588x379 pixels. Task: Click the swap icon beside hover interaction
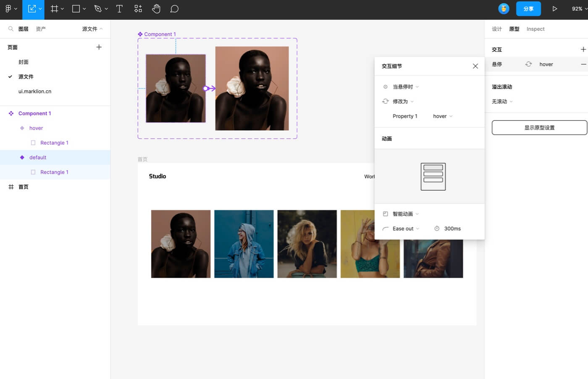(x=528, y=64)
